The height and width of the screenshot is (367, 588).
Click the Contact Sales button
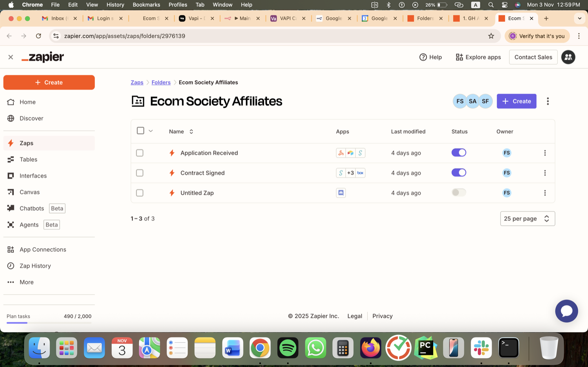pyautogui.click(x=533, y=57)
